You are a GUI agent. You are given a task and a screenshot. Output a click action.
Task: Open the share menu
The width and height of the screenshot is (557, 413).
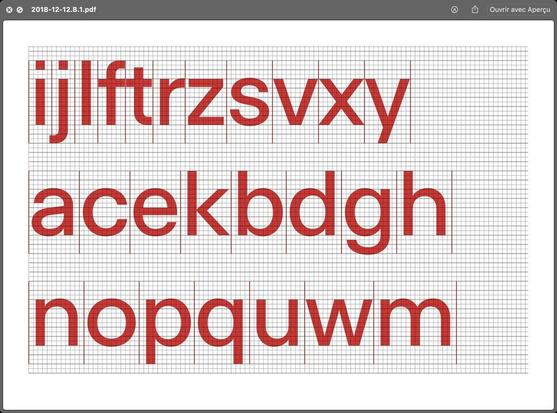click(475, 10)
